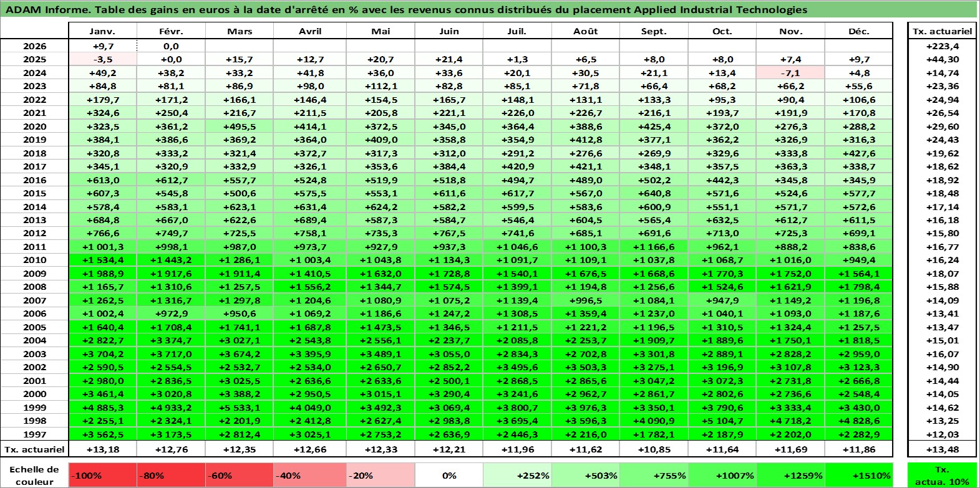Click the 'Mars' column header

(240, 31)
